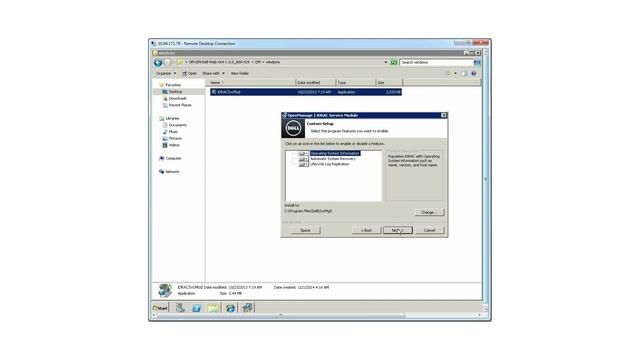The width and height of the screenshot is (640, 360).
Task: Toggle the preview pane icon
Action: coord(464,73)
